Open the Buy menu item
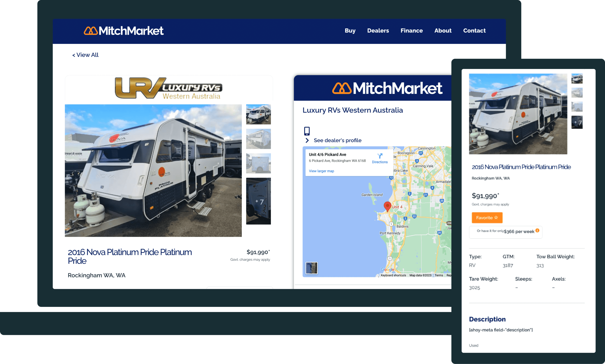Screen dimensions: 605x364 (x=350, y=30)
